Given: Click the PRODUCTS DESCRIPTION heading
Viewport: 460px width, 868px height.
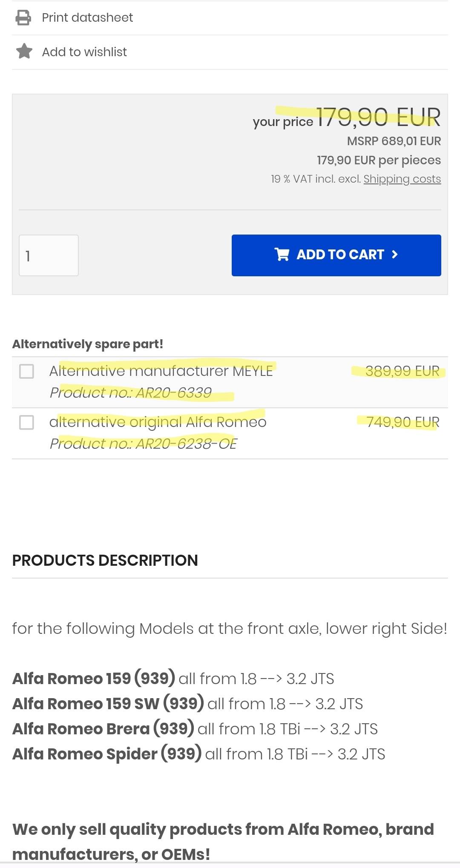Looking at the screenshot, I should tap(105, 560).
